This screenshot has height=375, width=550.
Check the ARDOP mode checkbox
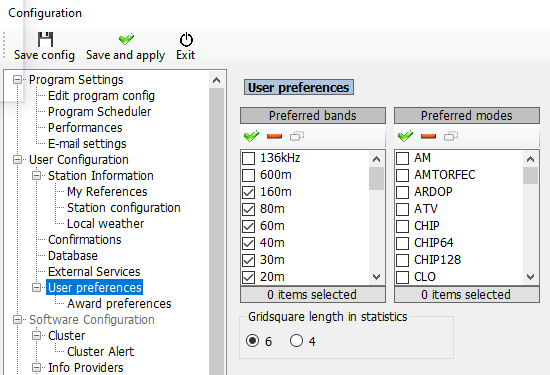pyautogui.click(x=403, y=192)
